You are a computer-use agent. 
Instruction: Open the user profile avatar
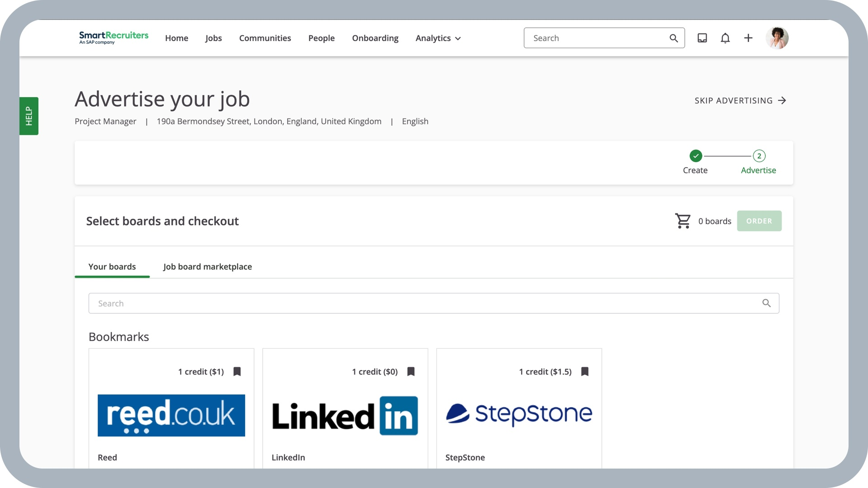[777, 38]
